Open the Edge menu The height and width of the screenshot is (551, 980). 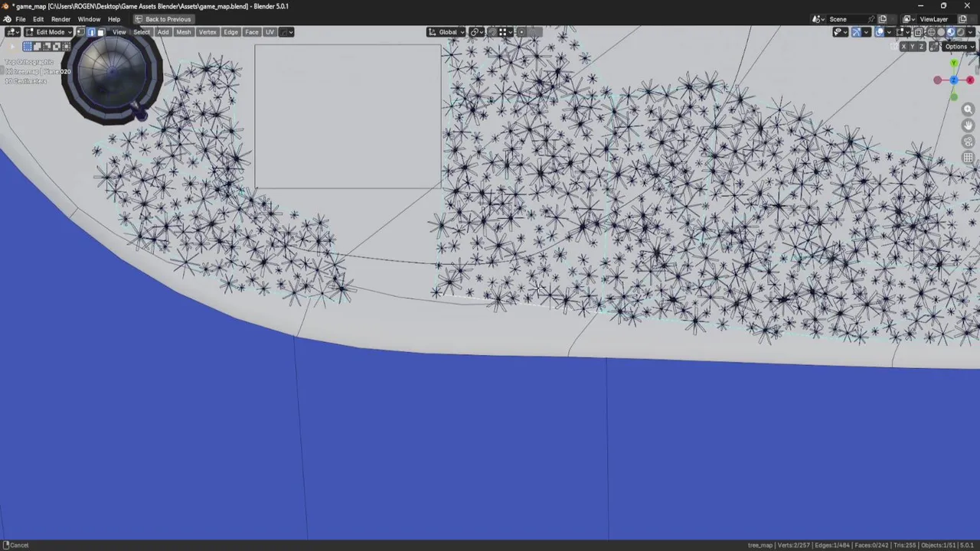230,32
